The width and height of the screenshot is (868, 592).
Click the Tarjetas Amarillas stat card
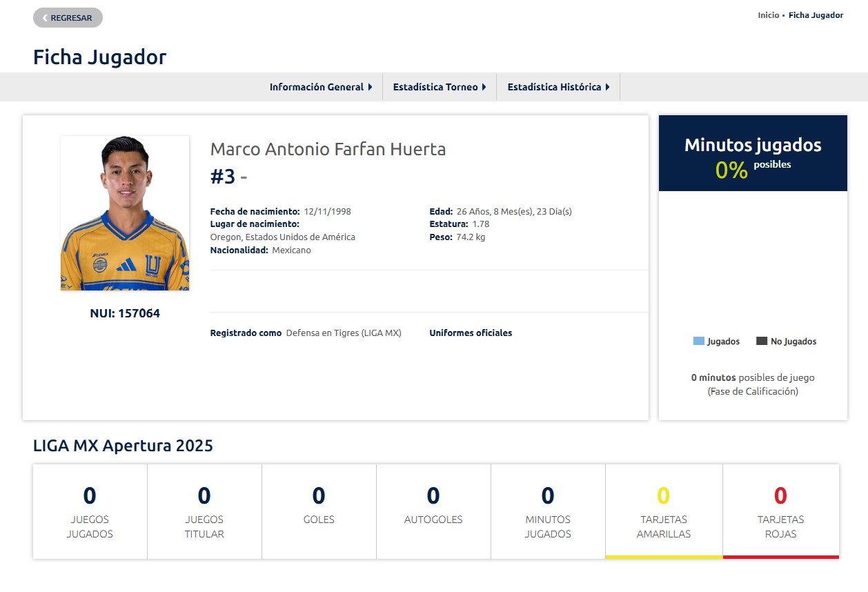(x=664, y=511)
